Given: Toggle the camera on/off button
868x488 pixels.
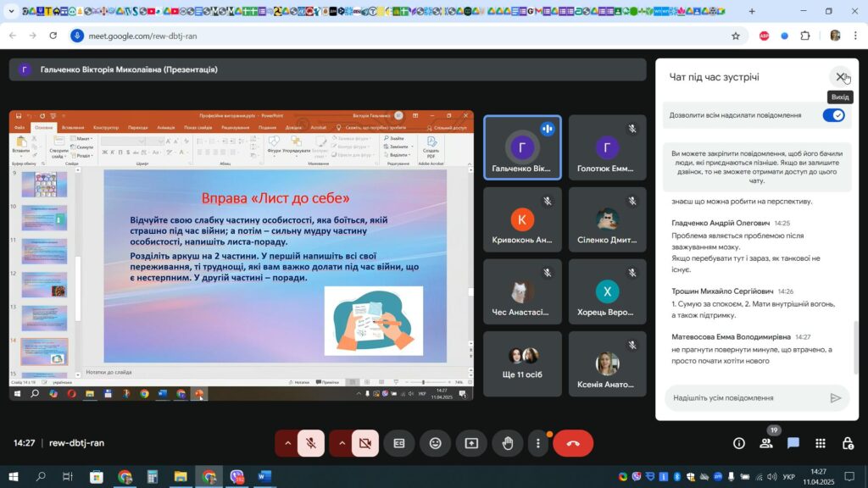Looking at the screenshot, I should tap(365, 443).
